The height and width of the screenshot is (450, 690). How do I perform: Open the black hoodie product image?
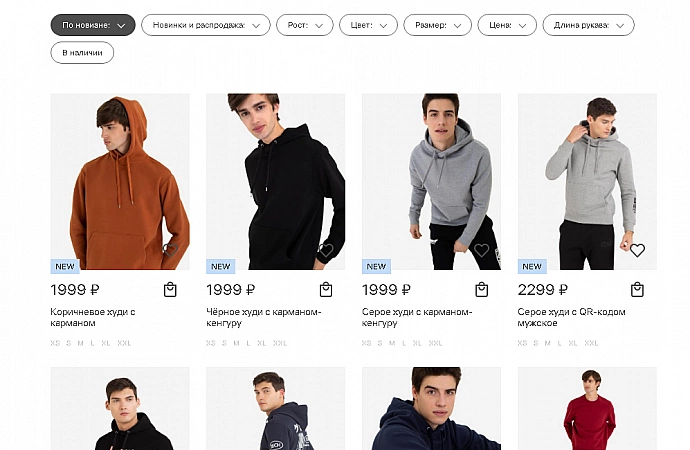276,182
